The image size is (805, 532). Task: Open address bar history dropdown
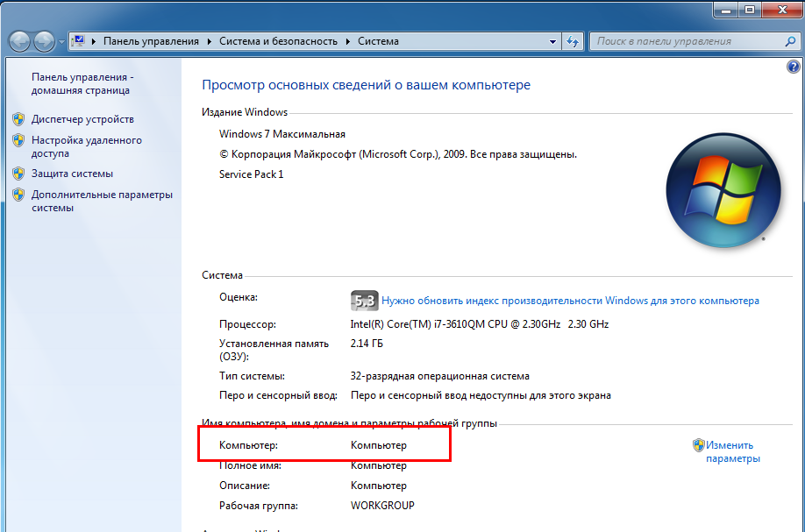pyautogui.click(x=552, y=41)
